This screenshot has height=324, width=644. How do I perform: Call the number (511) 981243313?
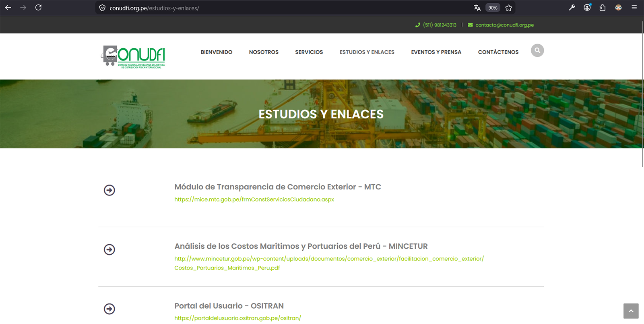(x=440, y=25)
